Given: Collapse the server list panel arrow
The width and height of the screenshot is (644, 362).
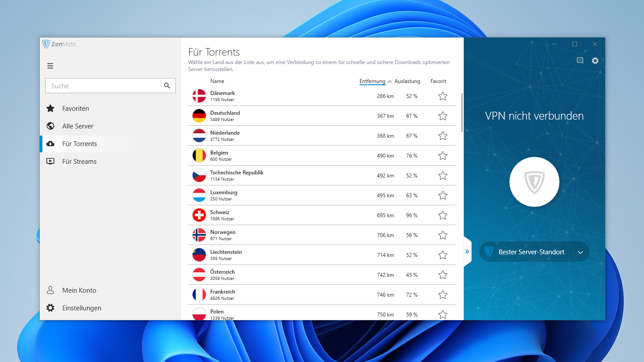Looking at the screenshot, I should 467,252.
